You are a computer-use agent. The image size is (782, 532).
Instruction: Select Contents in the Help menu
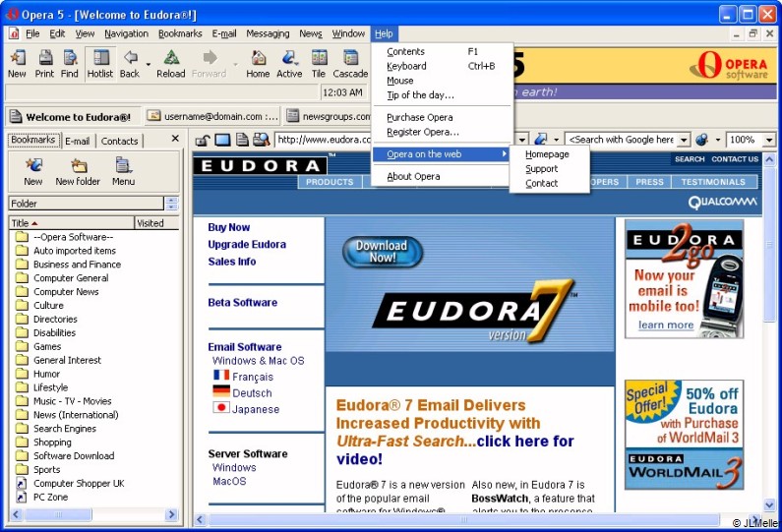[442, 51]
